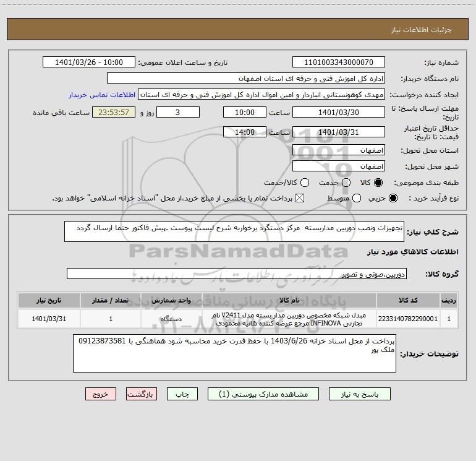Click the بازگشت back button
Image resolution: width=476 pixels, height=461 pixels.
(142, 394)
